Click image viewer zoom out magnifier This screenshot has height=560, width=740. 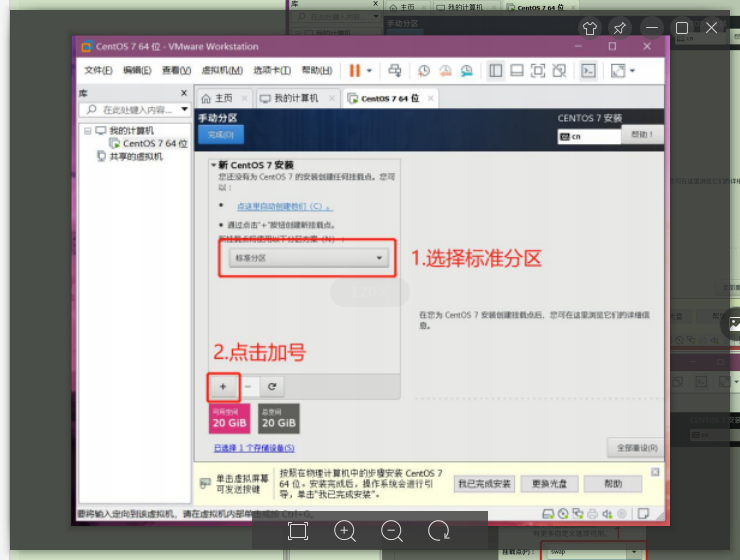coord(392,532)
